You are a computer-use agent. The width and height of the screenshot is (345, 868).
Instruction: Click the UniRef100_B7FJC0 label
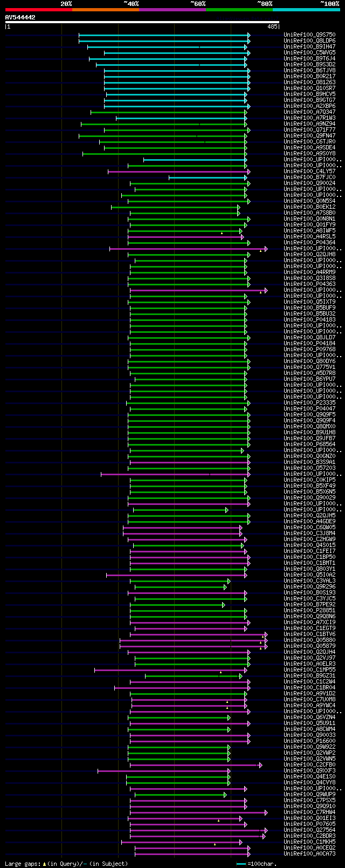click(309, 177)
